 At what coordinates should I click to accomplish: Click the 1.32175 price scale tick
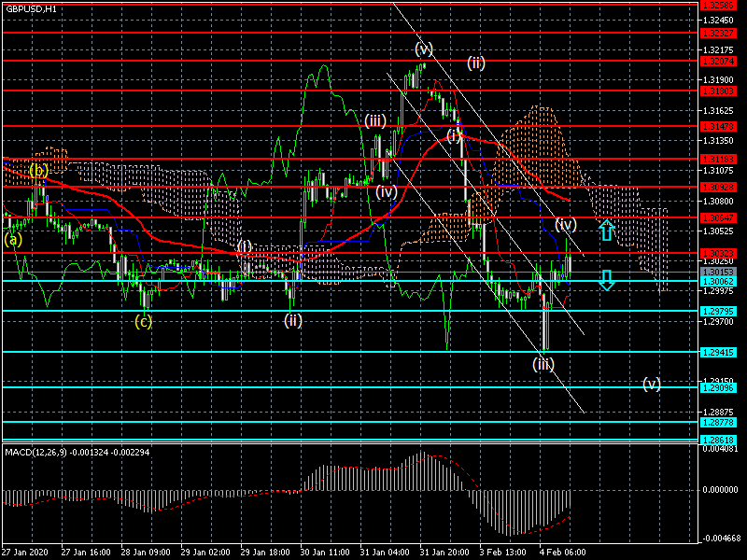(718, 50)
